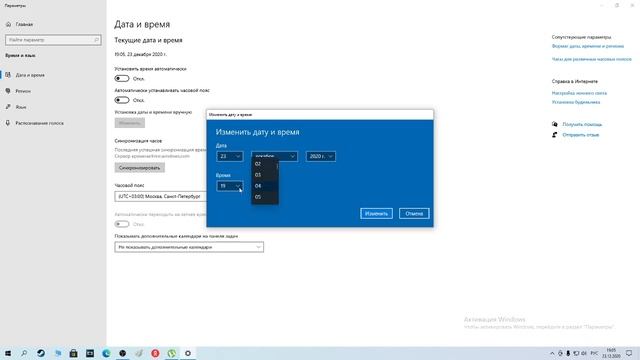Open Распознавание голоса page
The width and height of the screenshot is (640, 360).
pos(40,123)
